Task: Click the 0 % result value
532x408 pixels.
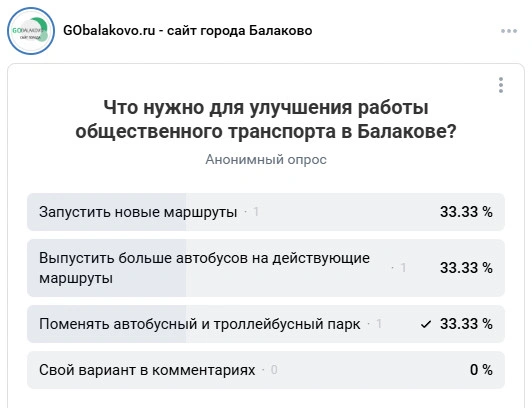Action: (x=481, y=370)
